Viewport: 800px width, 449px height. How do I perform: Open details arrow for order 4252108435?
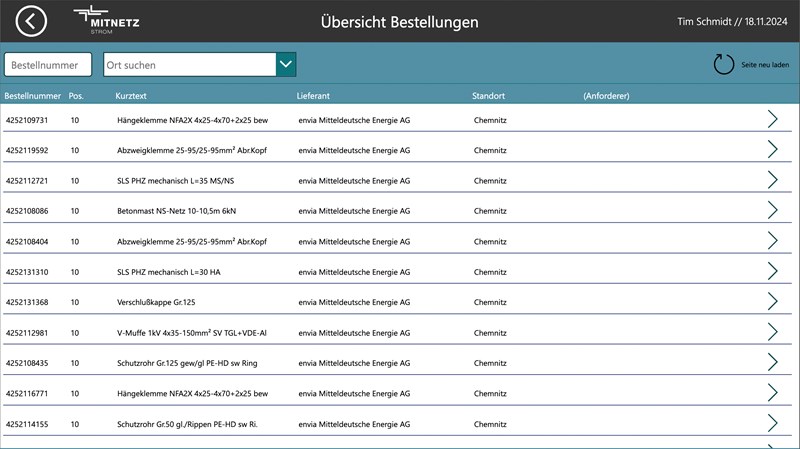772,362
